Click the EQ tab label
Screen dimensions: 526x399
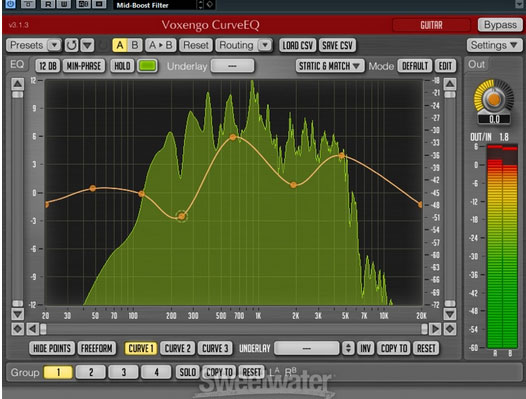[17, 64]
